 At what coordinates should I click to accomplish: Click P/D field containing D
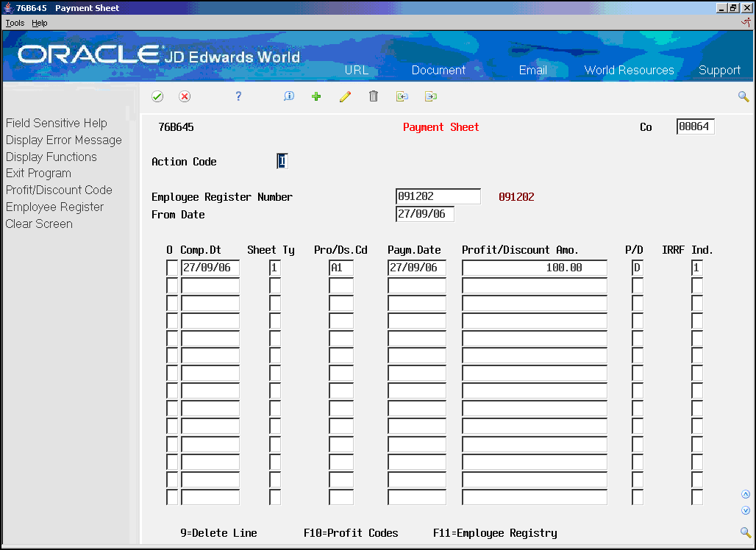point(638,268)
